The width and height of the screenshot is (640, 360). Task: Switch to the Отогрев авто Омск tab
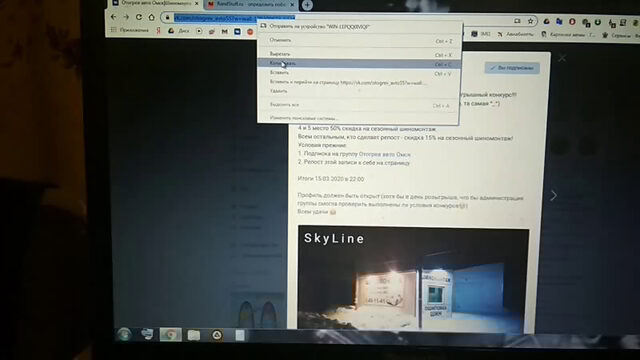point(156,3)
